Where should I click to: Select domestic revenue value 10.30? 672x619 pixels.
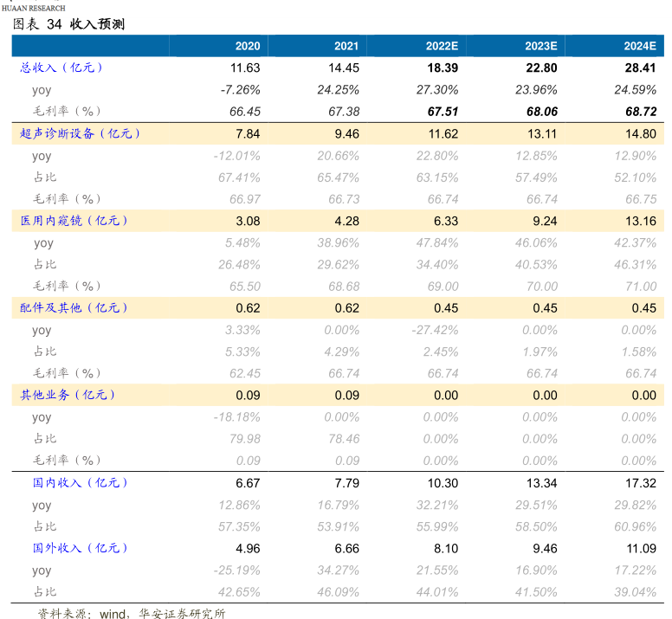443,483
